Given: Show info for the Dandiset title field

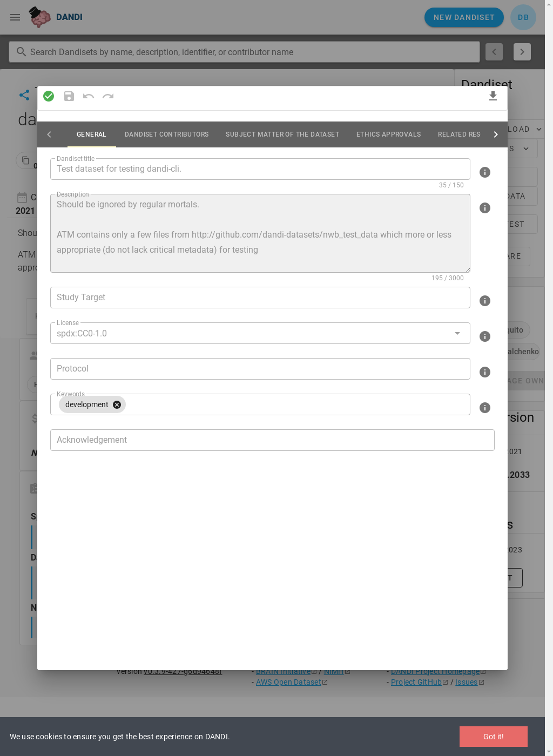Looking at the screenshot, I should click(x=485, y=172).
